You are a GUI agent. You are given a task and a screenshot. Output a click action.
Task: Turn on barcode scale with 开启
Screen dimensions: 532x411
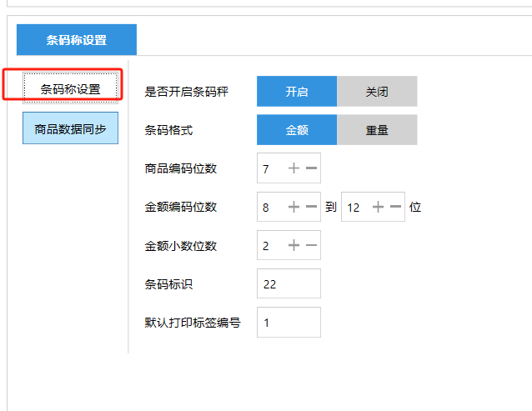297,92
